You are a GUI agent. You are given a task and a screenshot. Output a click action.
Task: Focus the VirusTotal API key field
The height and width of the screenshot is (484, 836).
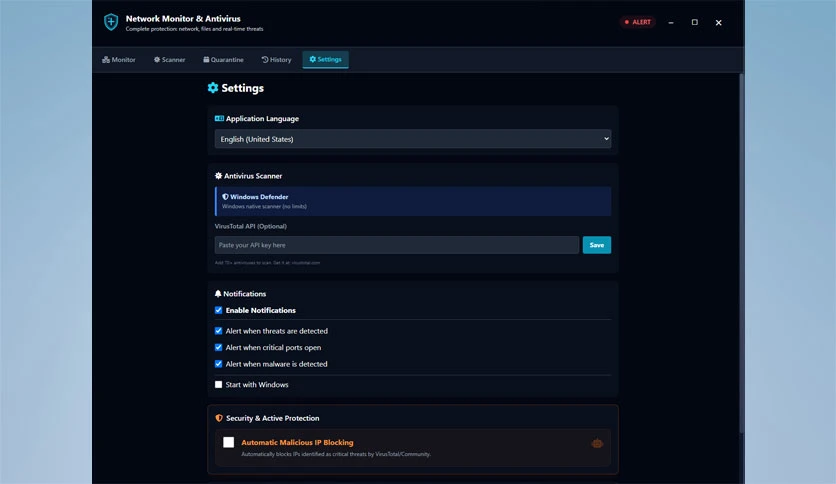(x=397, y=245)
